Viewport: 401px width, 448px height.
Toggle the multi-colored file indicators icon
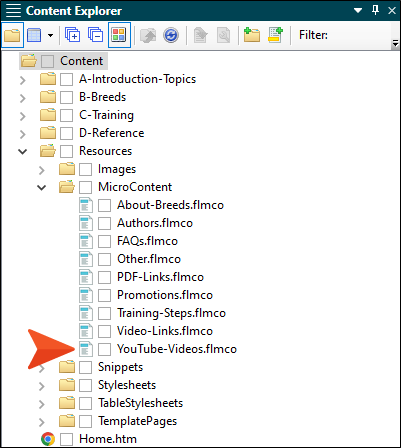[119, 35]
